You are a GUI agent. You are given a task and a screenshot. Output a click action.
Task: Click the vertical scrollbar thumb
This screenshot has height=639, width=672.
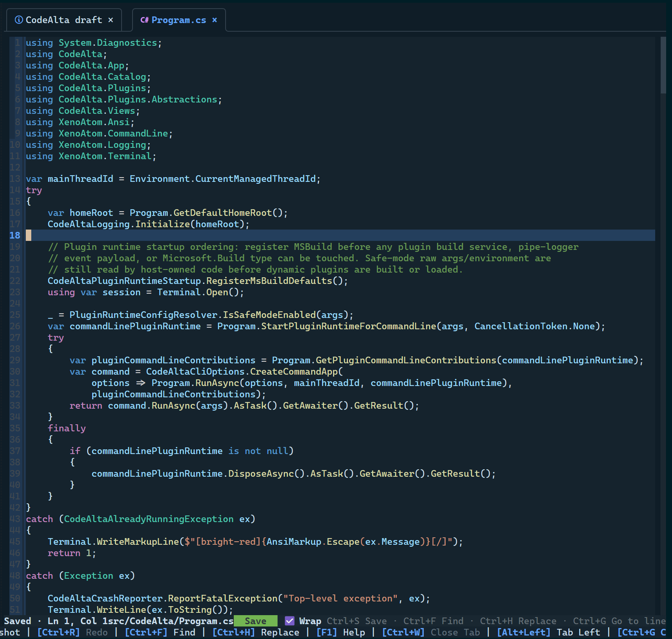click(663, 65)
